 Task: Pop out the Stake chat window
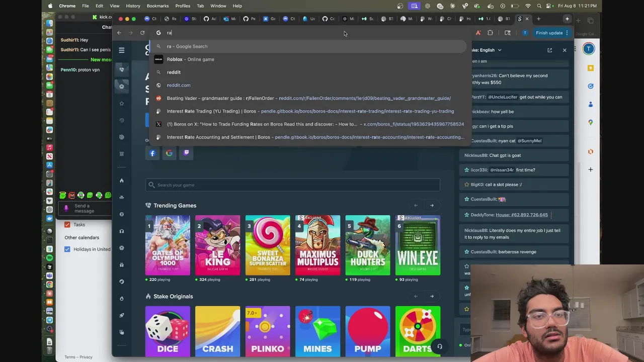549,50
